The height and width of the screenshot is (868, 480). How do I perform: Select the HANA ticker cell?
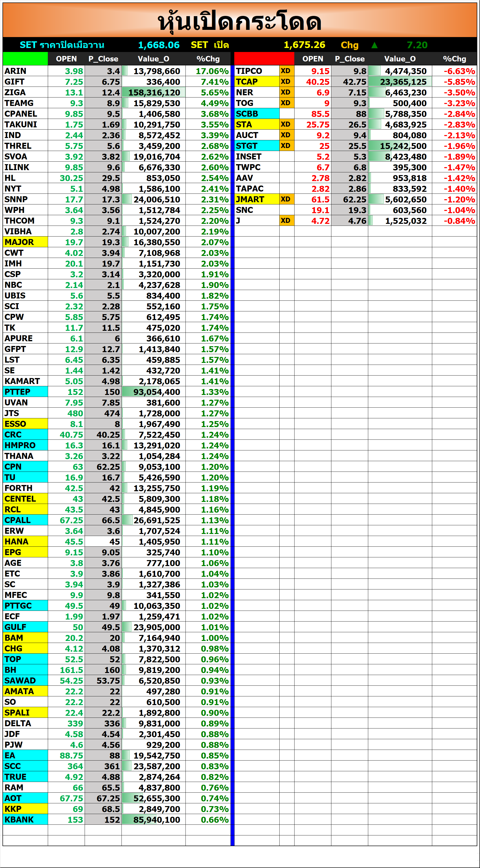[x=25, y=541]
